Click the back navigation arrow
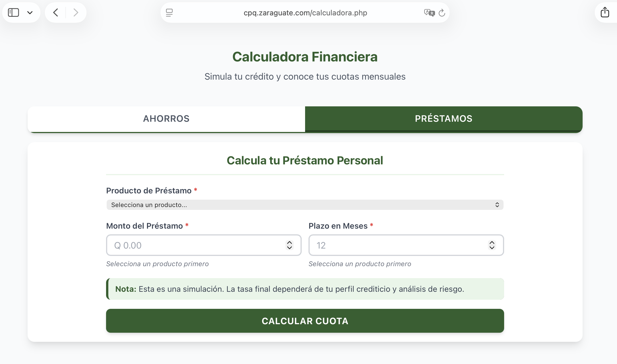Viewport: 617px width, 364px height. 55,12
